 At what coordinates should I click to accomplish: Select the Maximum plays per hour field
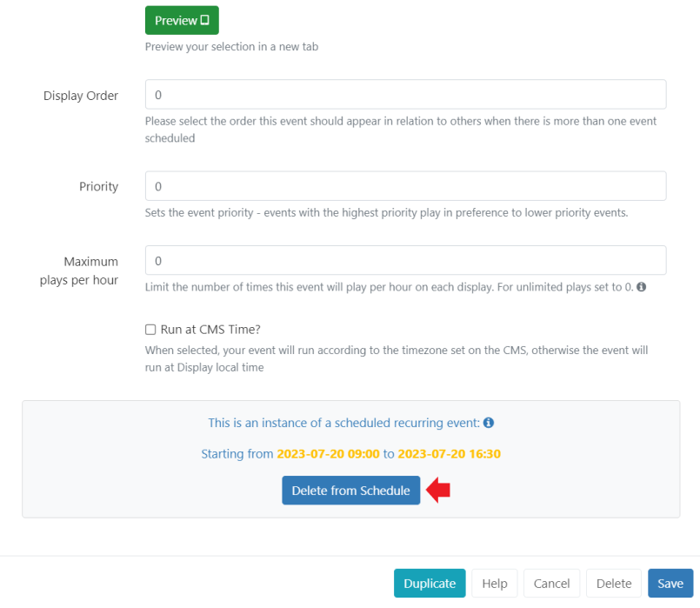(405, 261)
